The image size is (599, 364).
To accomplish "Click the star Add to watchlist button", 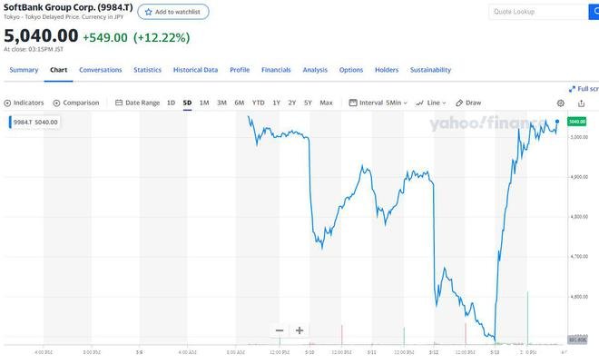I will pos(173,12).
